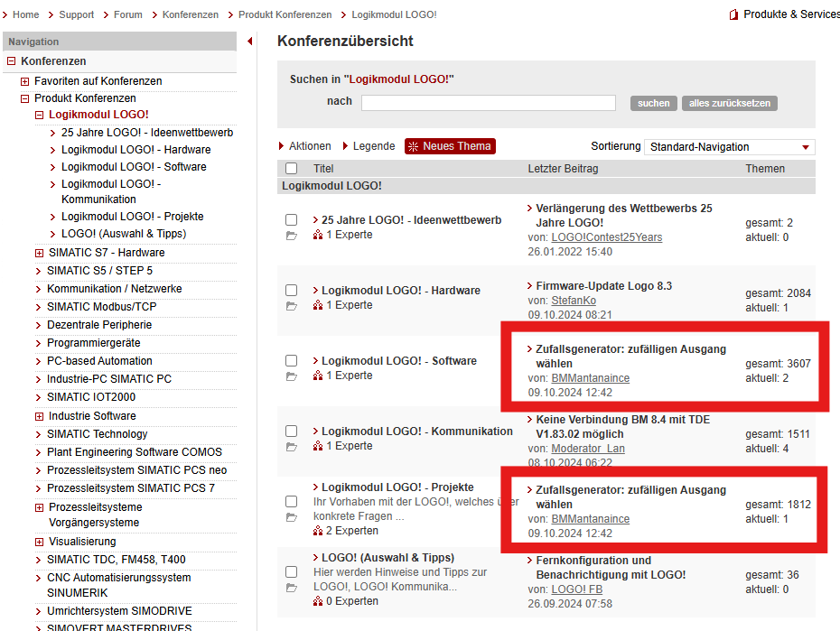840x631 pixels.
Task: Click expert icon in Software row
Action: coord(318,376)
